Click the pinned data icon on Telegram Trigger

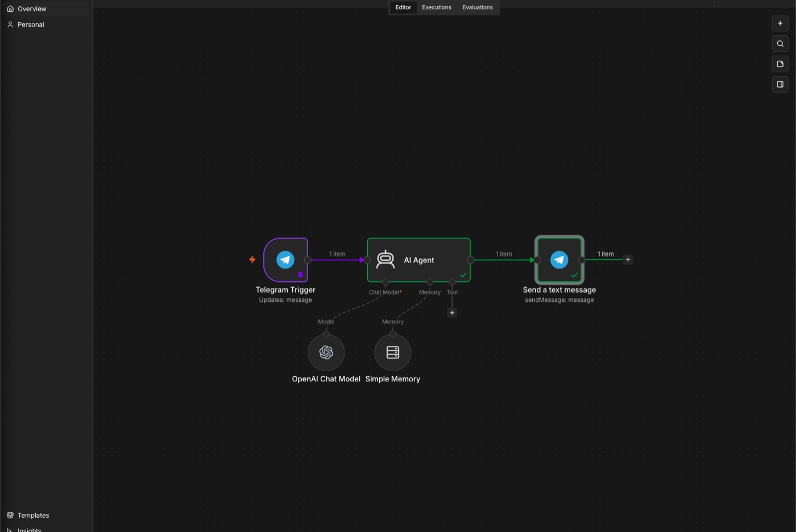coord(300,275)
